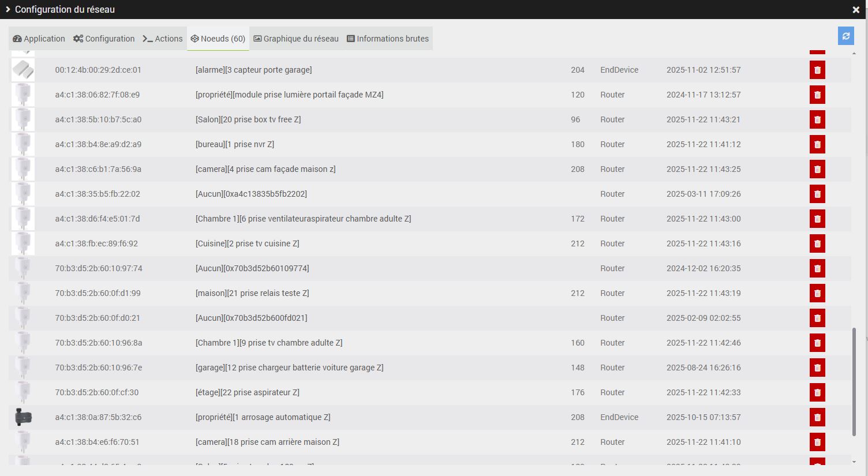Click the [bureau][1 prise nvr Z] name
The height and width of the screenshot is (476, 868).
pos(235,144)
